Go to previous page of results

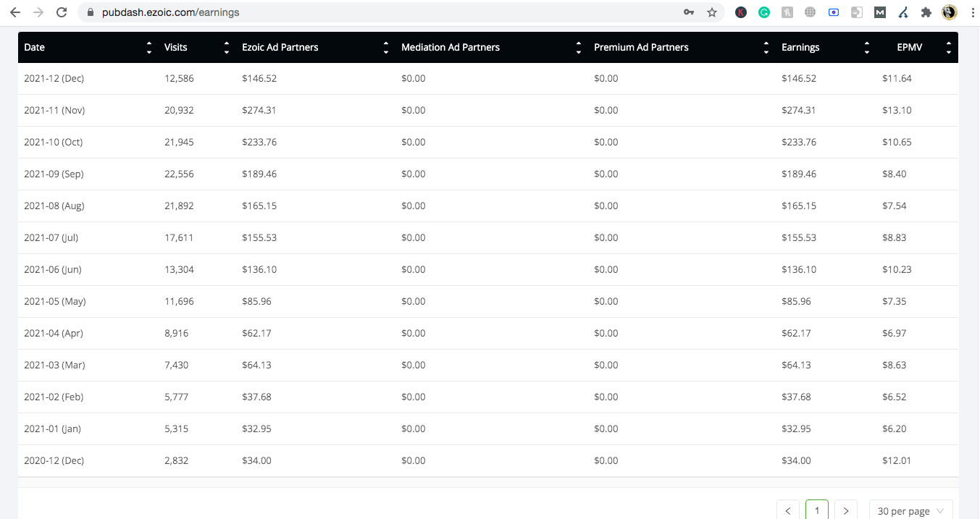pyautogui.click(x=788, y=510)
